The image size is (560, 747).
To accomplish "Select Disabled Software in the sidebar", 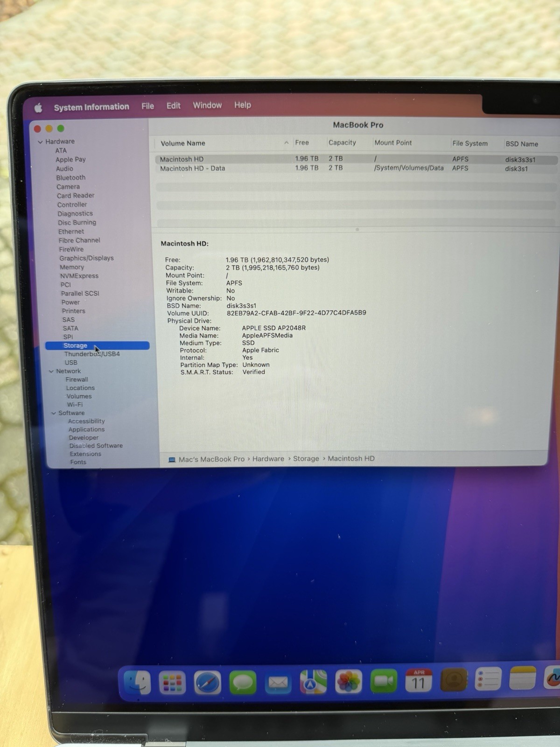I will click(96, 445).
